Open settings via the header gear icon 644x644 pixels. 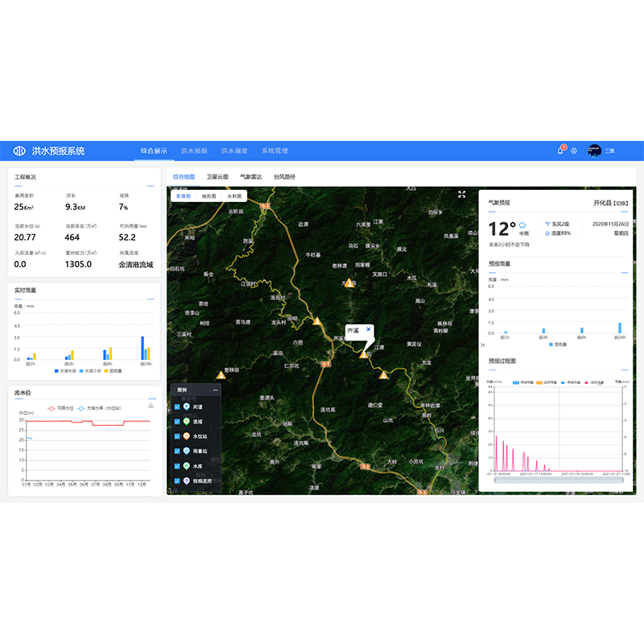[x=574, y=151]
